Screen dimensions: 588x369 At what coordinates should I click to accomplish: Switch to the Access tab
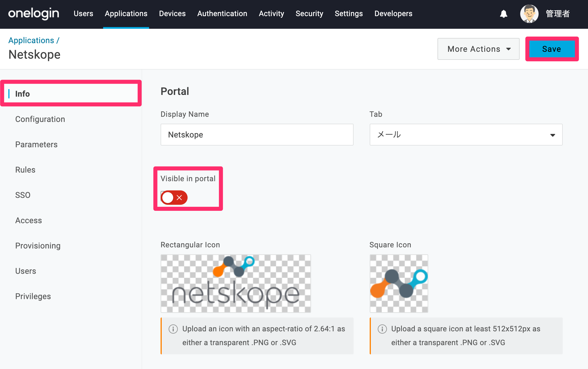click(28, 220)
